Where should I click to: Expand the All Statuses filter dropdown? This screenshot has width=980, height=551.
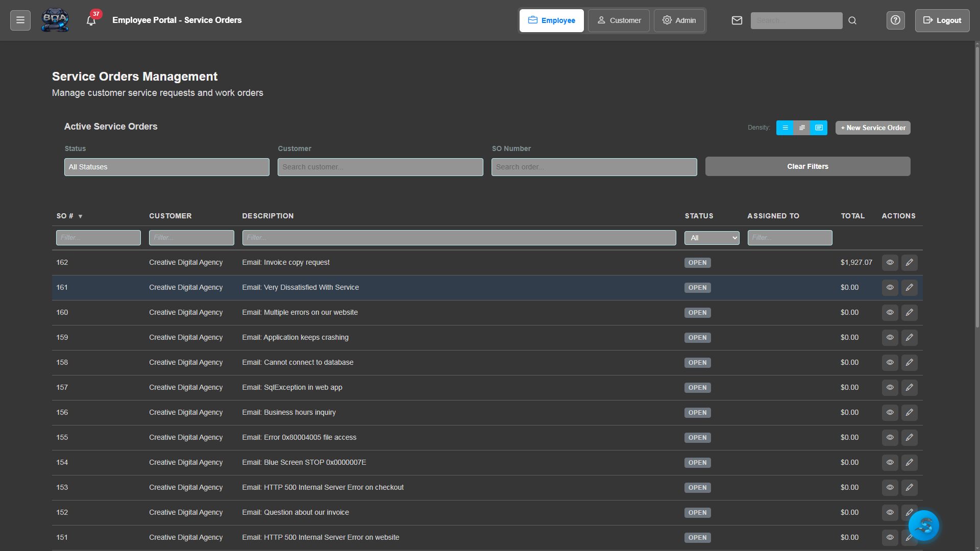(166, 167)
